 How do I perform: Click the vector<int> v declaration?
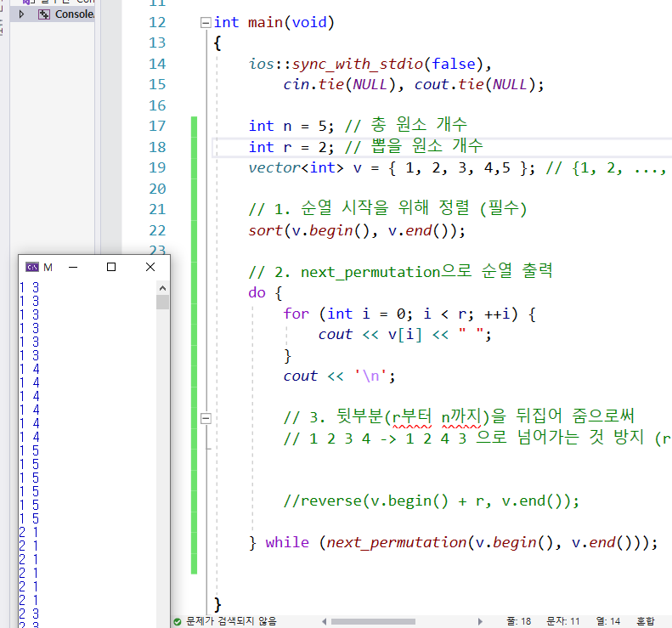pyautogui.click(x=392, y=167)
